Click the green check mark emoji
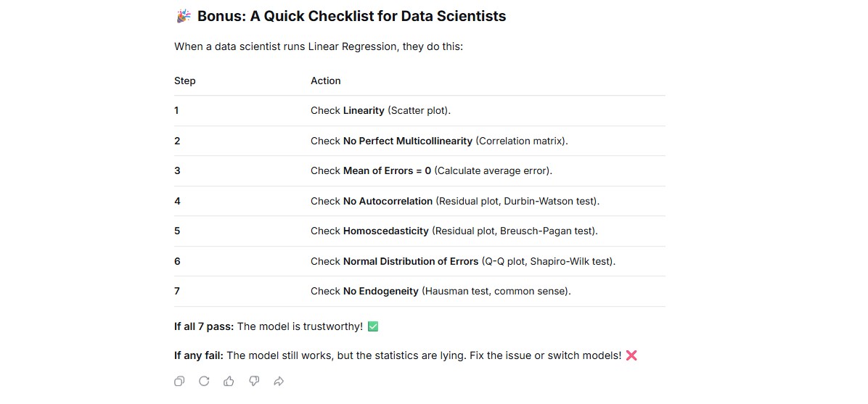Viewport: 868px width, 404px height. tap(372, 326)
